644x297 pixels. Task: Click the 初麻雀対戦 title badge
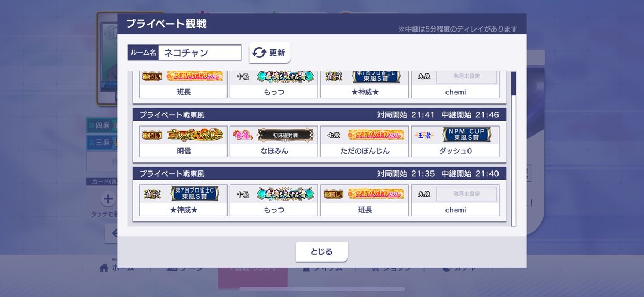(x=285, y=135)
